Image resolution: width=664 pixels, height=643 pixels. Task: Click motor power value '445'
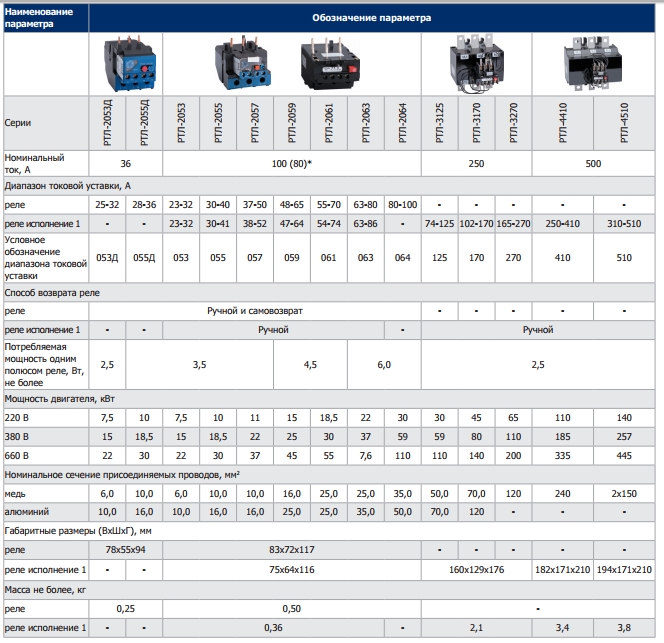coord(624,456)
